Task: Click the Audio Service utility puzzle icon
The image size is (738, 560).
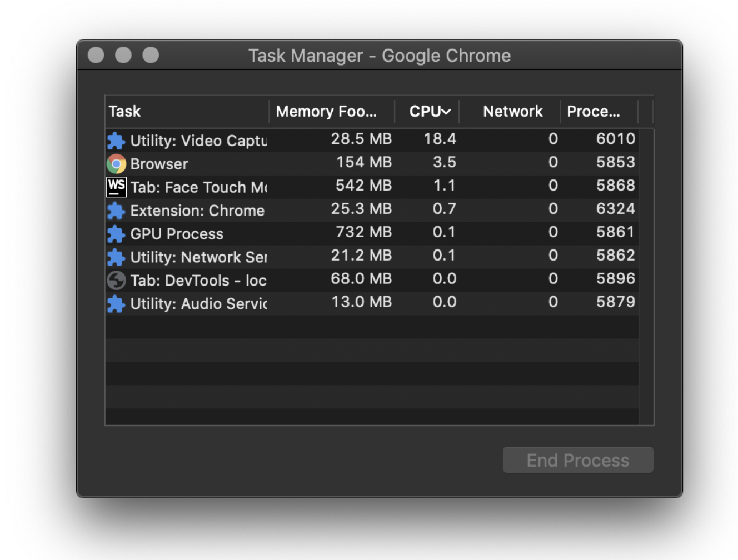Action: pos(116,304)
